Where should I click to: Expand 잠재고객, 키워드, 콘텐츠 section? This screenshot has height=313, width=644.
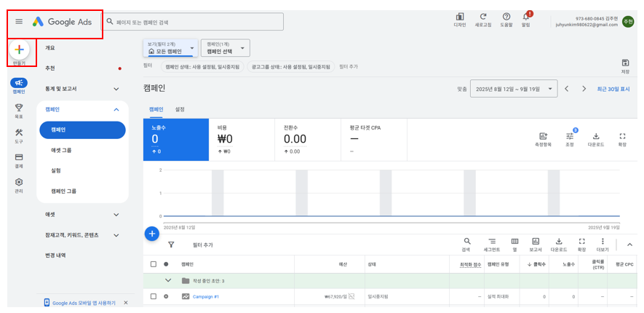pos(116,235)
